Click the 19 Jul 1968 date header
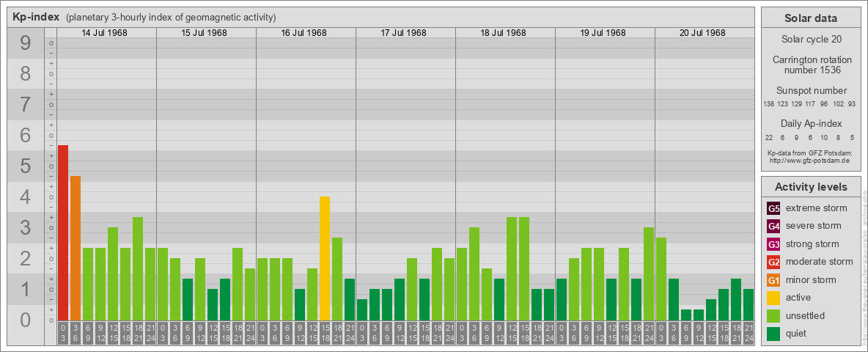The width and height of the screenshot is (868, 352). [603, 33]
